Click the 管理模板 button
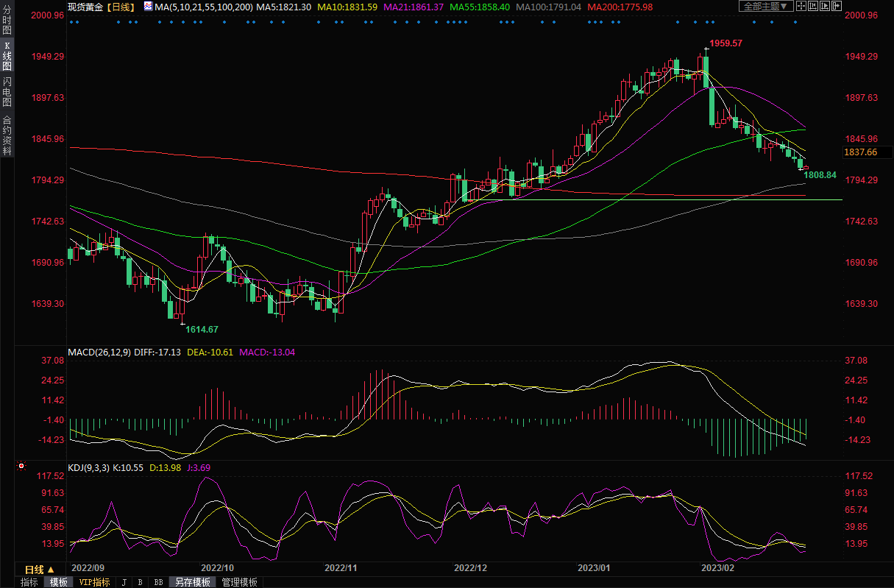The image size is (894, 588). pyautogui.click(x=240, y=582)
